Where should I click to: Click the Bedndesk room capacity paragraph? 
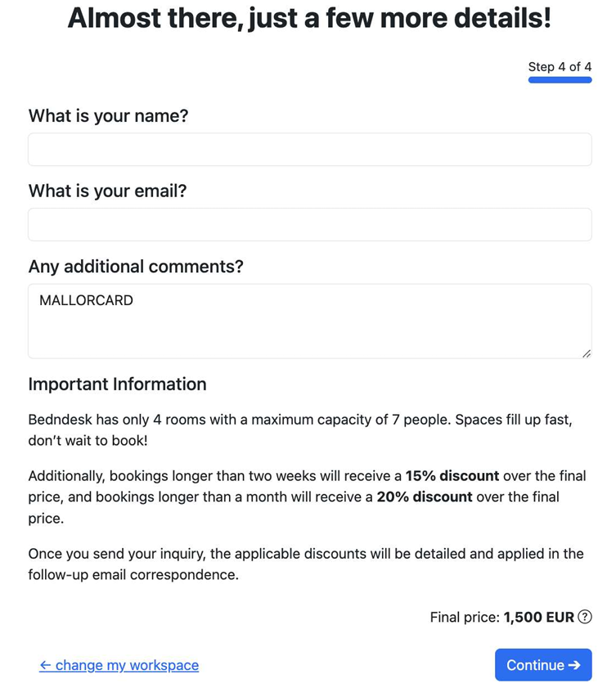click(x=299, y=429)
